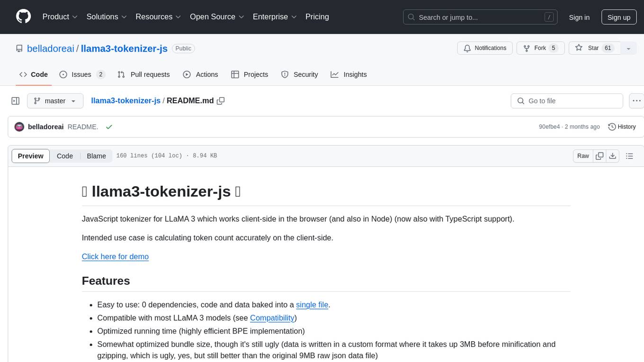
Task: Open the README outline list
Action: 629,156
